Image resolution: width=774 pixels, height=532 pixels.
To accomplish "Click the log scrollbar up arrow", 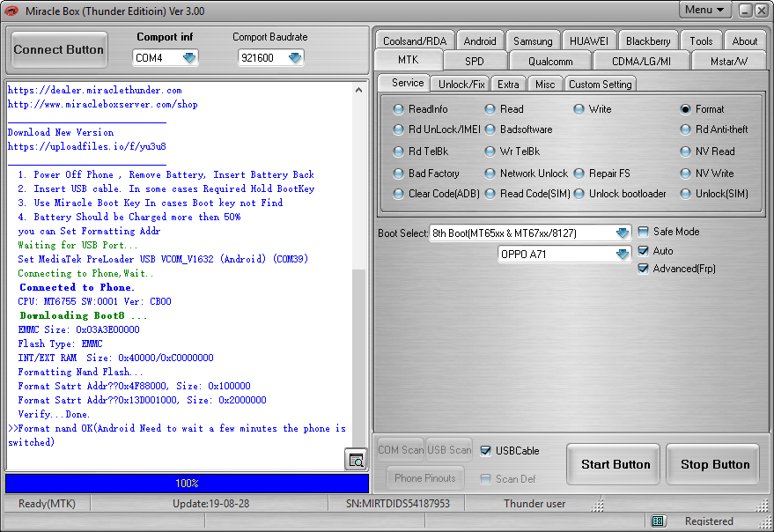I will click(x=359, y=90).
